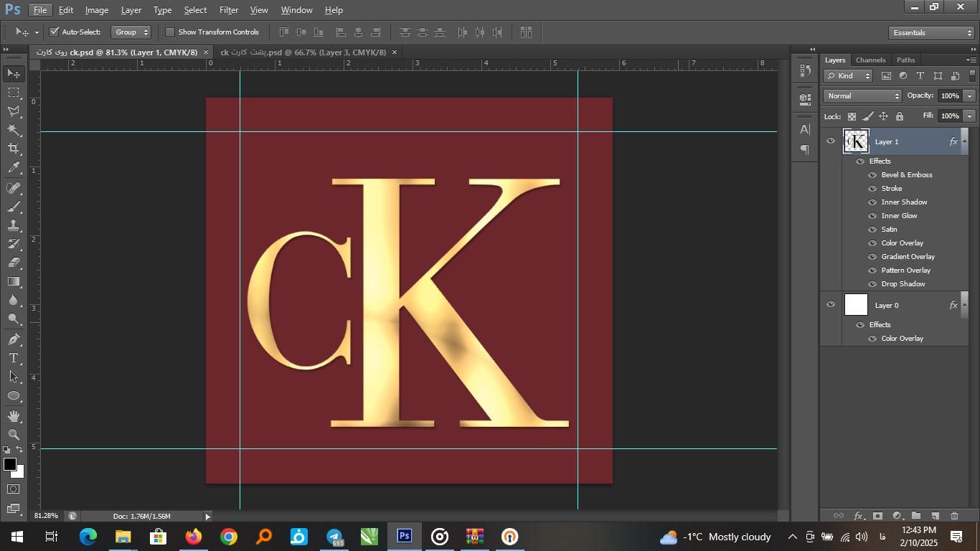Screen dimensions: 980x551
Task: Set the foreground color swatch
Action: pos(10,464)
